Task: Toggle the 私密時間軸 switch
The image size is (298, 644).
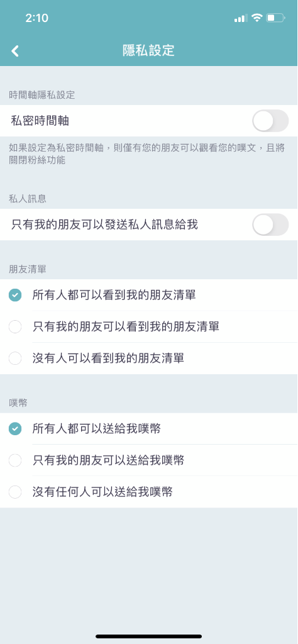Action: [x=270, y=121]
